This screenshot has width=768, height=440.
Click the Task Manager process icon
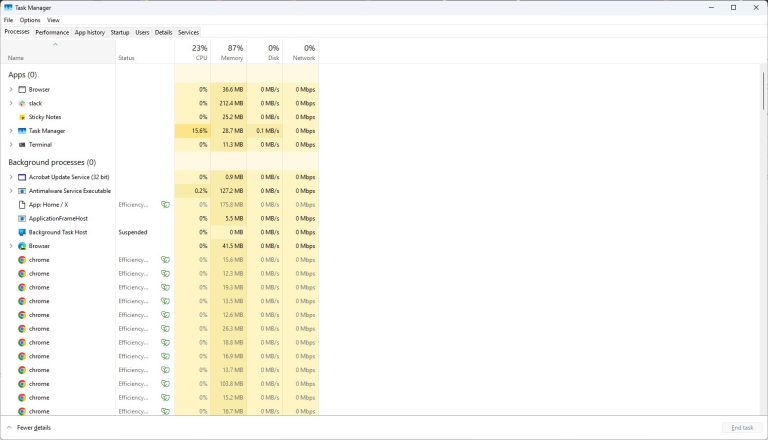[22, 131]
